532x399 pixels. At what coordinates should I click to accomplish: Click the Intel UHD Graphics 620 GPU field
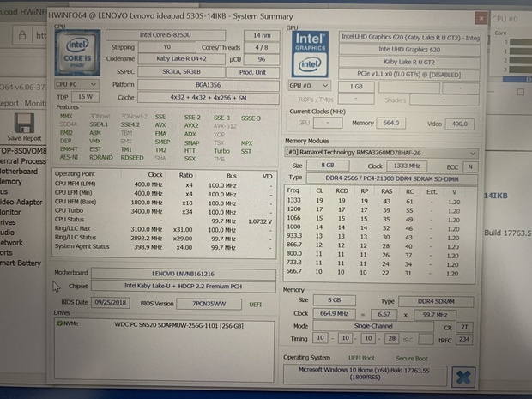coord(409,50)
